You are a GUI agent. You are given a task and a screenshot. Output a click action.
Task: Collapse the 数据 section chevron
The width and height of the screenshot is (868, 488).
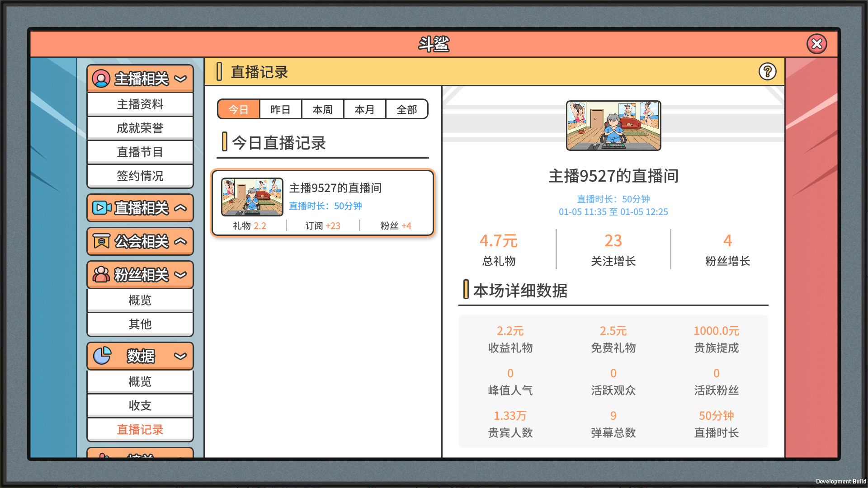pyautogui.click(x=180, y=356)
